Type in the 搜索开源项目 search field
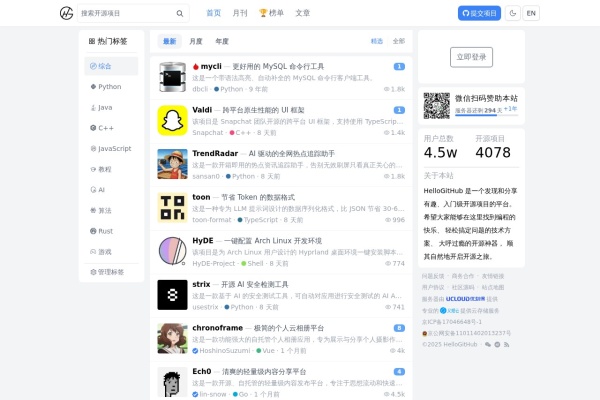600x400 pixels. 125,14
